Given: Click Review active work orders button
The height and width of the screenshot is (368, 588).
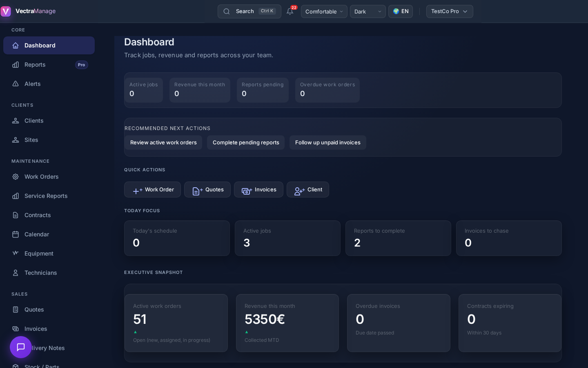Looking at the screenshot, I should [163, 143].
